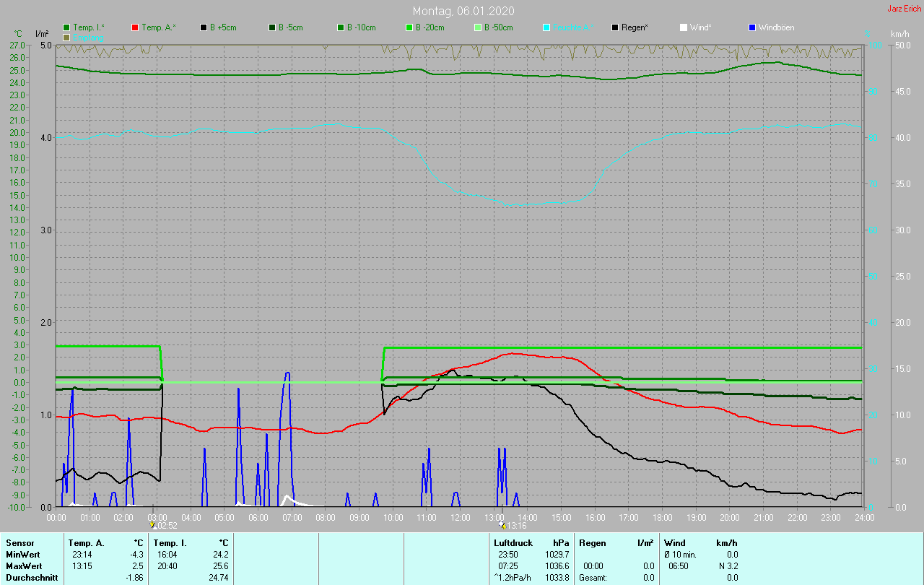Viewport: 924px width, 585px height.
Task: Click the cyan legend swatch
Action: pos(546,27)
